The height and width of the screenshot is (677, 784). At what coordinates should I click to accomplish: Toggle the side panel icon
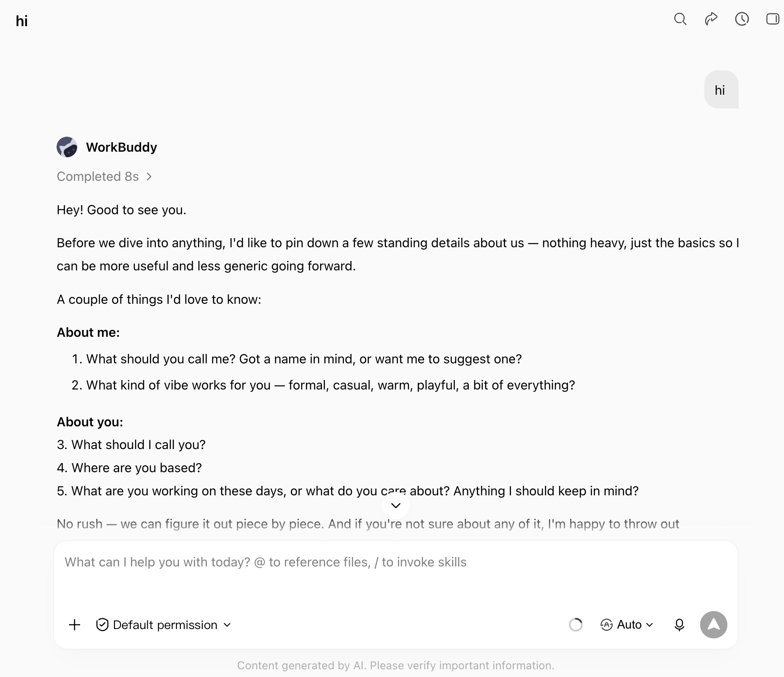click(x=773, y=19)
